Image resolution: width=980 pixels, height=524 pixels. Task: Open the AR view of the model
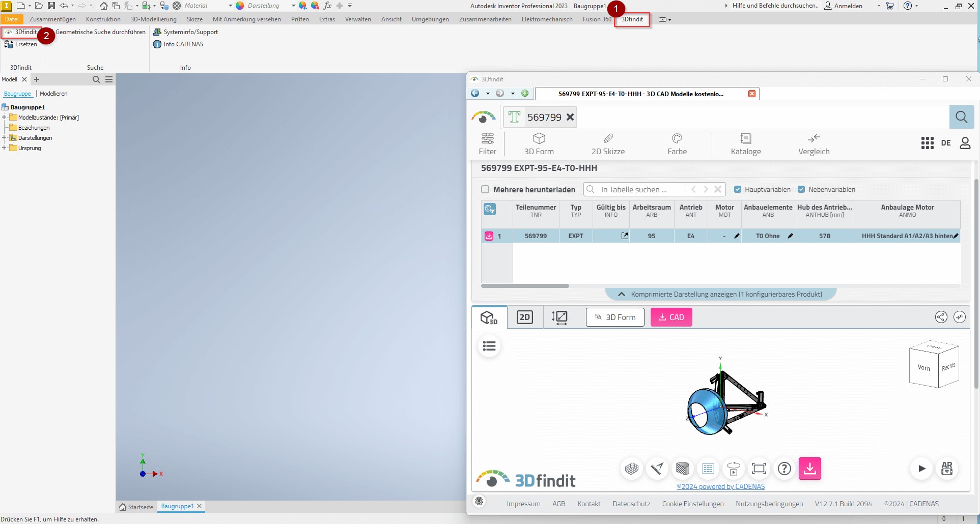click(x=947, y=469)
